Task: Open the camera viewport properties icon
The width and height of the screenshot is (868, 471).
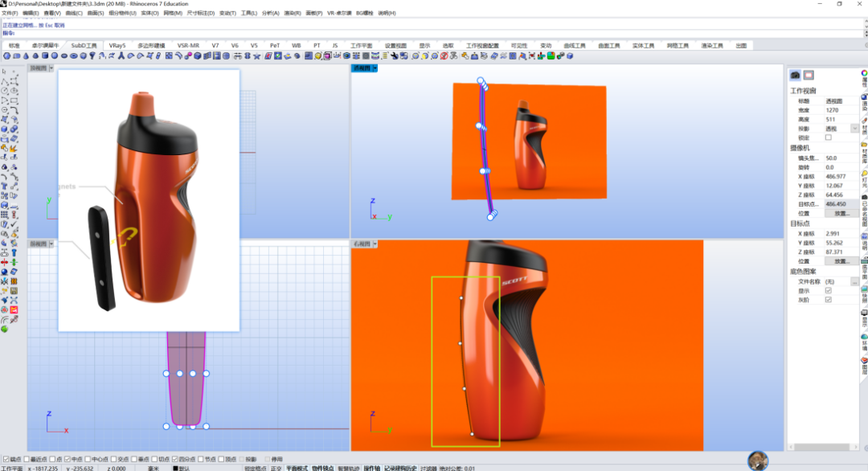Action: coord(796,76)
